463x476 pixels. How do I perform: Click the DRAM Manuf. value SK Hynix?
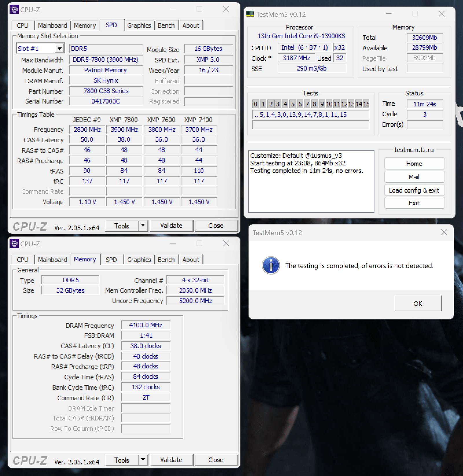click(106, 80)
